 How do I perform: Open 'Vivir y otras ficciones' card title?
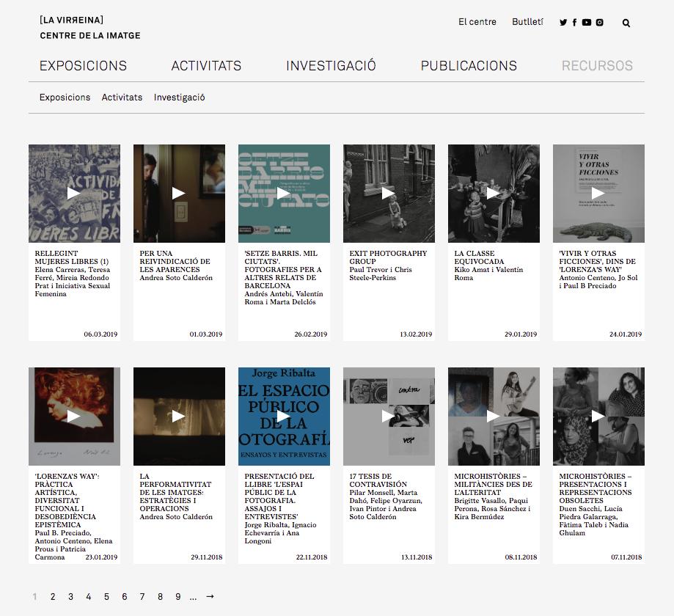point(598,261)
